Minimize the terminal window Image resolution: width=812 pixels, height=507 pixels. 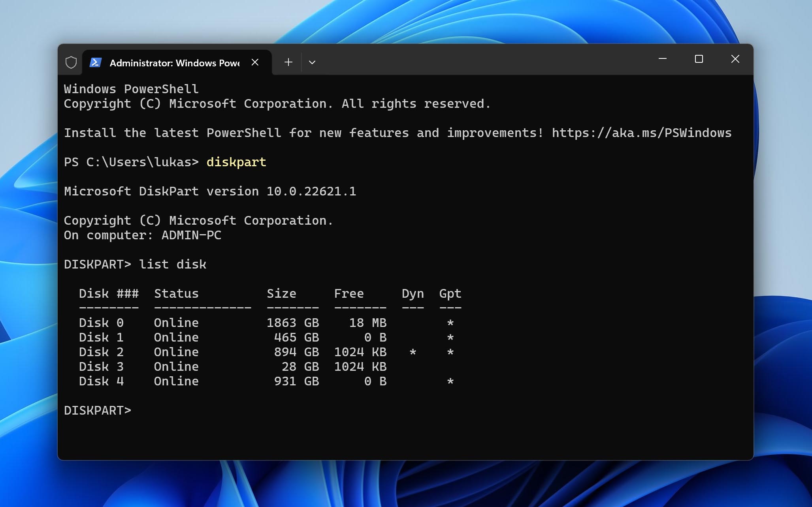[663, 59]
